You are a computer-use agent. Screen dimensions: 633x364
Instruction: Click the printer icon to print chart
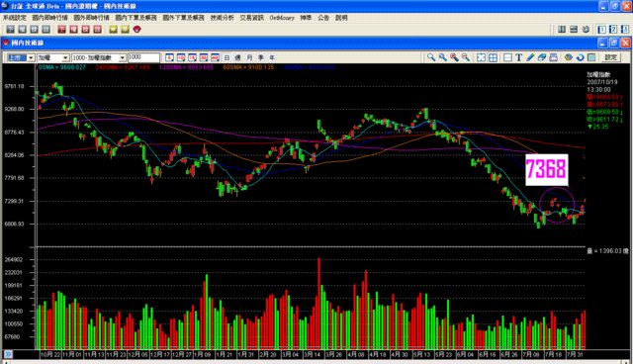pyautogui.click(x=553, y=57)
